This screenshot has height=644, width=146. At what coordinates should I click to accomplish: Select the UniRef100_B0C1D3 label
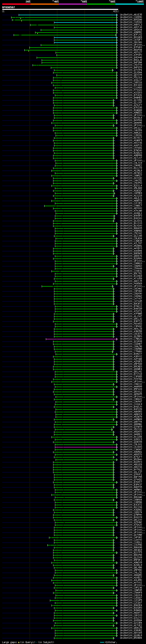point(131,85)
